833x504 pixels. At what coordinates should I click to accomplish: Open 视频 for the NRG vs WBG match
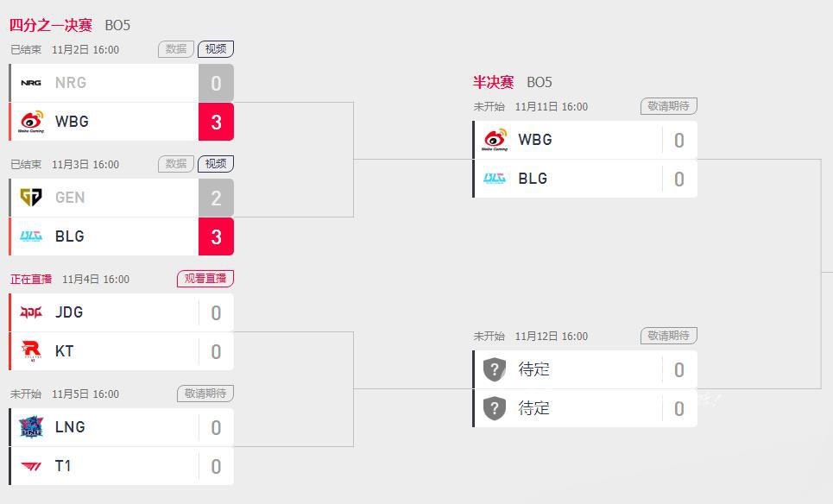[x=216, y=49]
